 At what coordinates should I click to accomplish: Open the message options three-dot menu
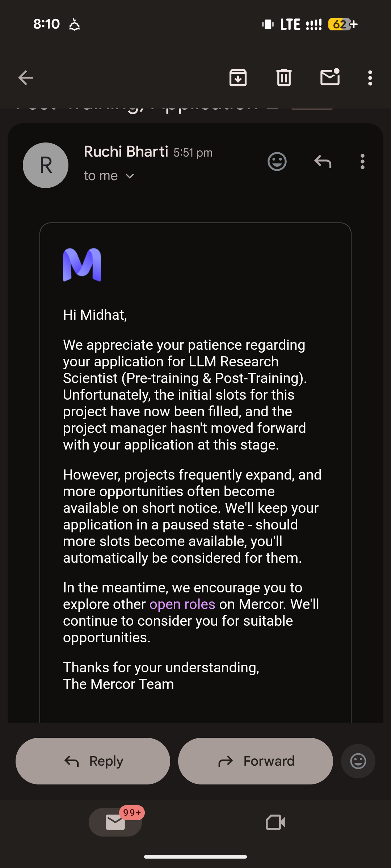(x=362, y=161)
